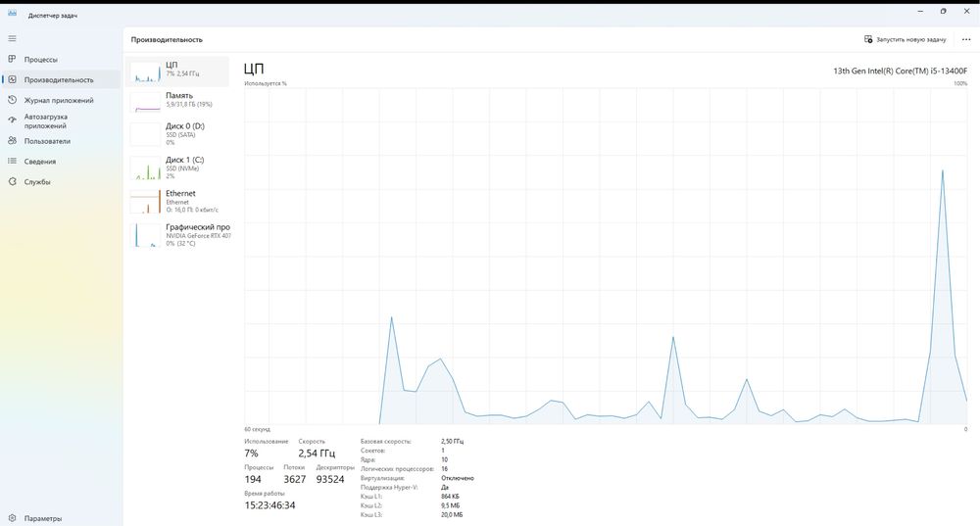Click the Processes sidebar icon

tap(12, 59)
